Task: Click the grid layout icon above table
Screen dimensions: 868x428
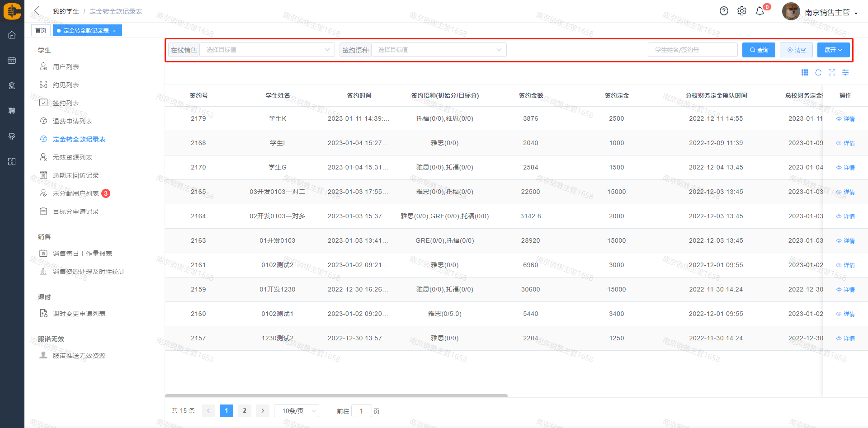Action: tap(805, 72)
